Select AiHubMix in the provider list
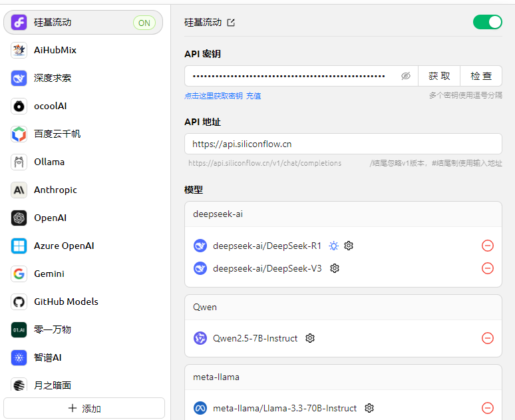This screenshot has width=515, height=420. [83, 51]
